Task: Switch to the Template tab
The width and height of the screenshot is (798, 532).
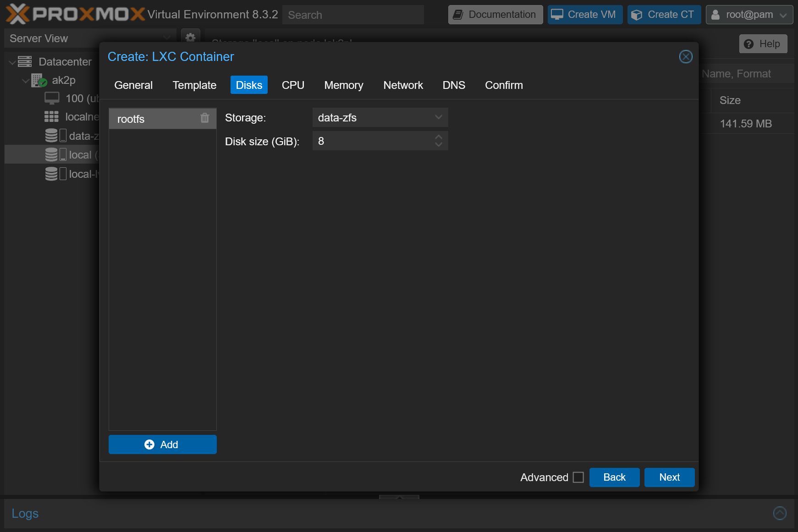Action: [x=194, y=85]
